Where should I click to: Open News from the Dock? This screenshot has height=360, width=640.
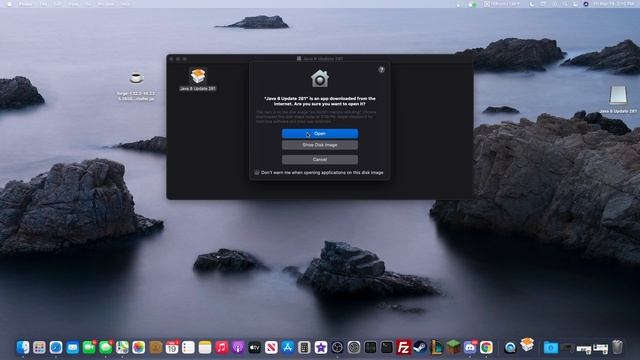[271, 347]
